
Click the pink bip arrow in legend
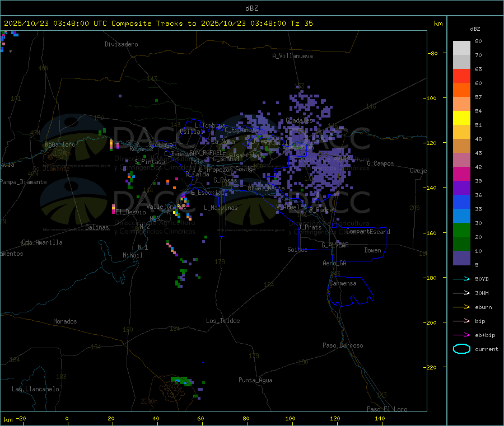pos(461,321)
